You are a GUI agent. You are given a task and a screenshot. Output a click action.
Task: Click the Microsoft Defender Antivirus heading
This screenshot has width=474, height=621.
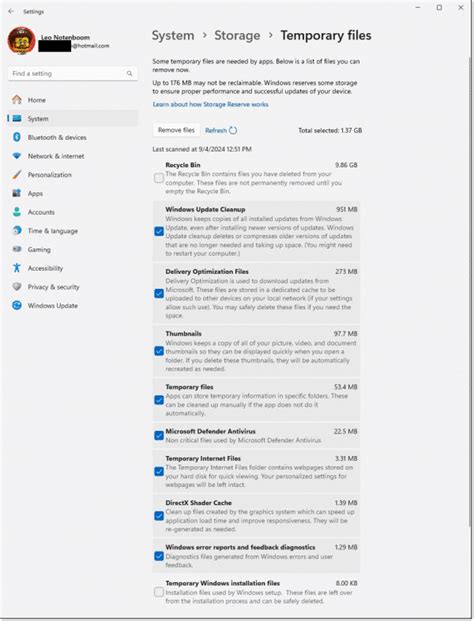(x=210, y=431)
